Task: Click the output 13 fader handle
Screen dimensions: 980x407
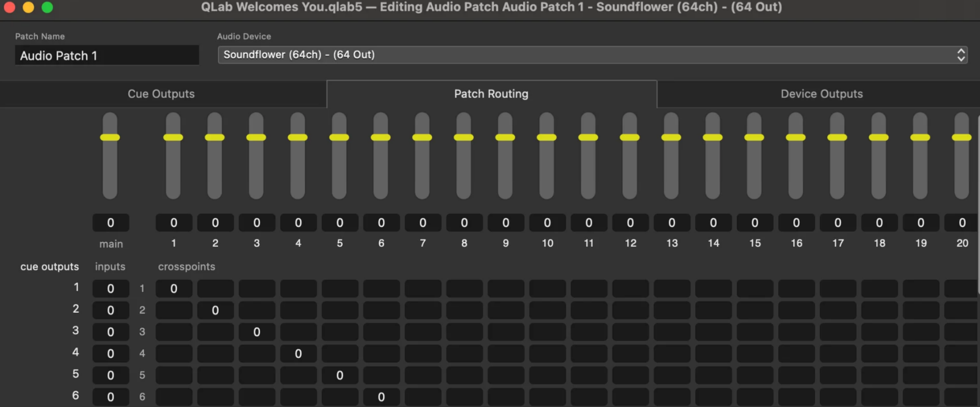Action: click(x=671, y=137)
